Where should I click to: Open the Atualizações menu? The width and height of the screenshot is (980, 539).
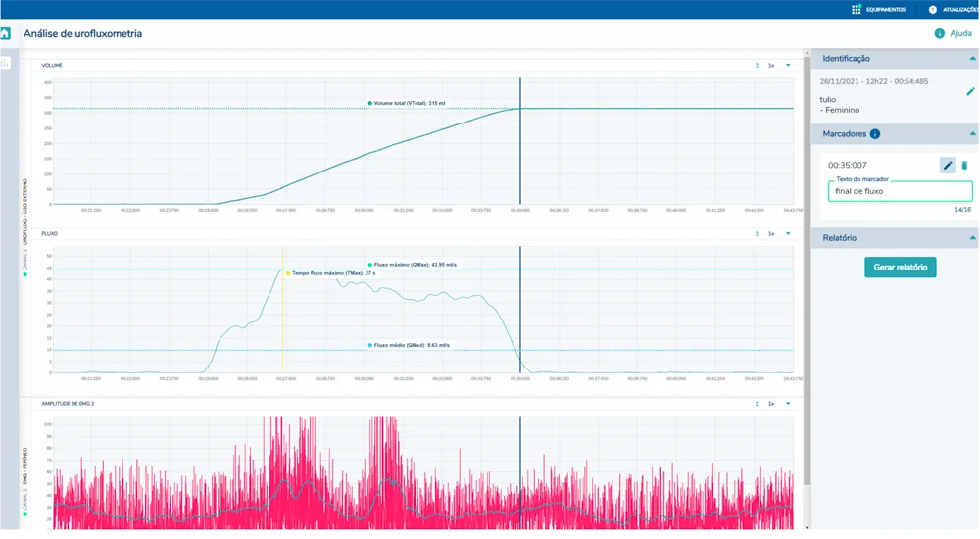click(960, 10)
